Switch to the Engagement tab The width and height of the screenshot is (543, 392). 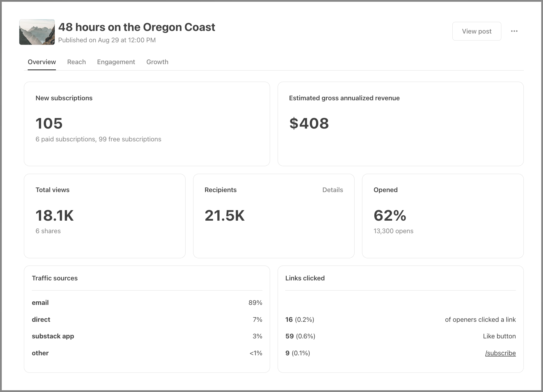(x=116, y=62)
